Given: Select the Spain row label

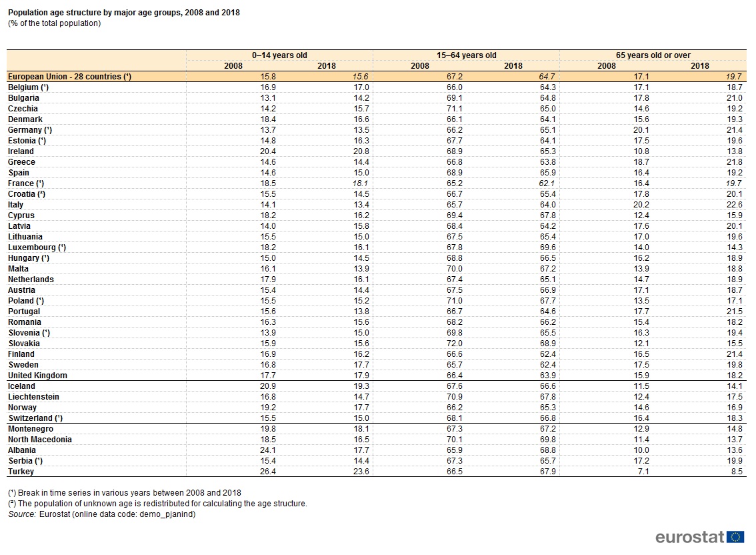Looking at the screenshot, I should click(x=18, y=173).
